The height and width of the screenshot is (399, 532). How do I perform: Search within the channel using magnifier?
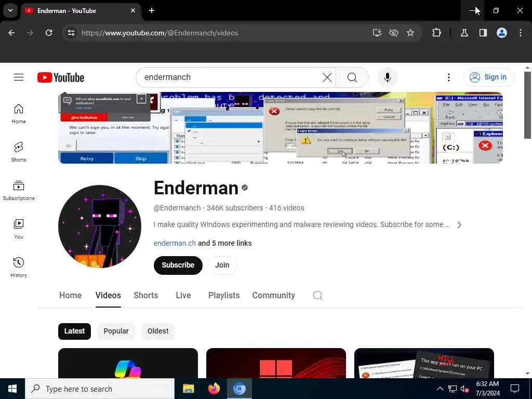click(x=317, y=296)
